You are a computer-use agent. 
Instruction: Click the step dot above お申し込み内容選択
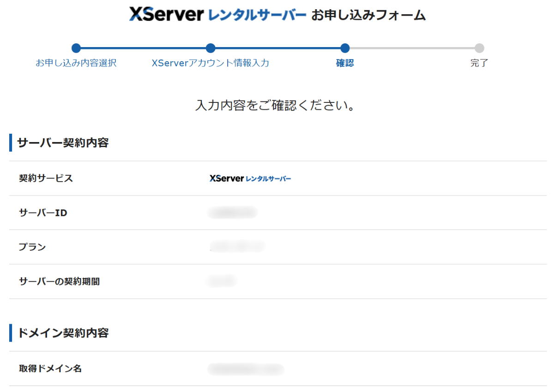[x=76, y=48]
